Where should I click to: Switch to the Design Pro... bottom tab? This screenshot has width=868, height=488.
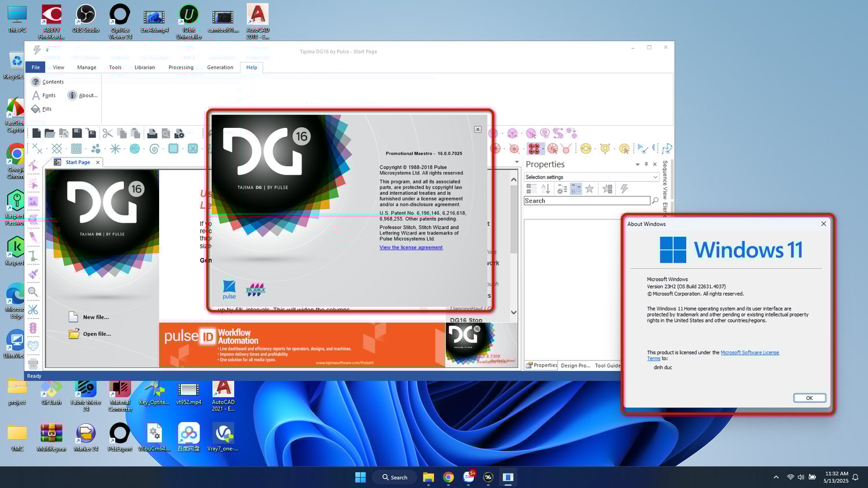(576, 365)
